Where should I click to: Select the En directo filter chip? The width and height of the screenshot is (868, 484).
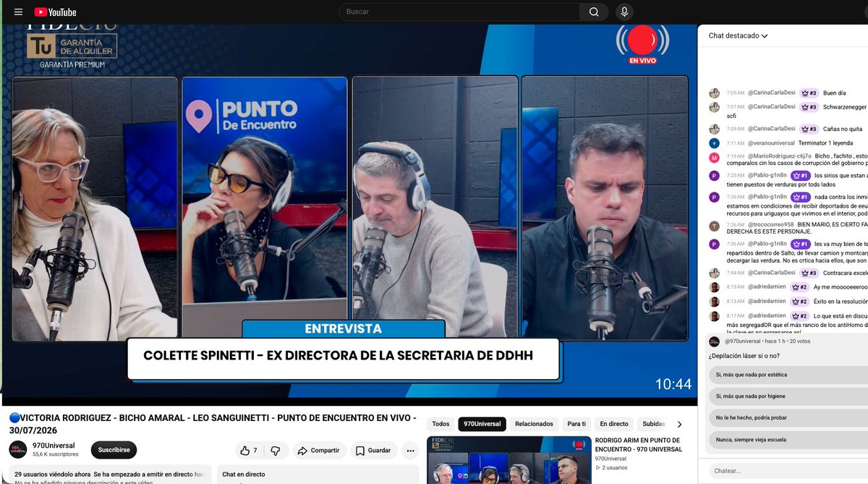(614, 424)
